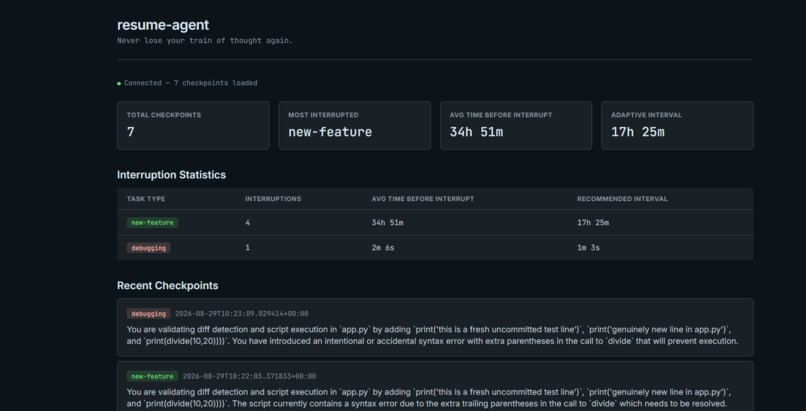806x411 pixels.
Task: Click the 17h 25m value in Adaptive Interval card
Action: [638, 132]
